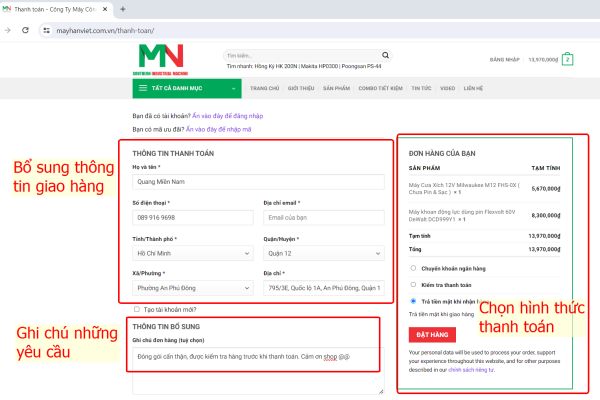
Task: Open a new browser tab
Action: [122, 9]
